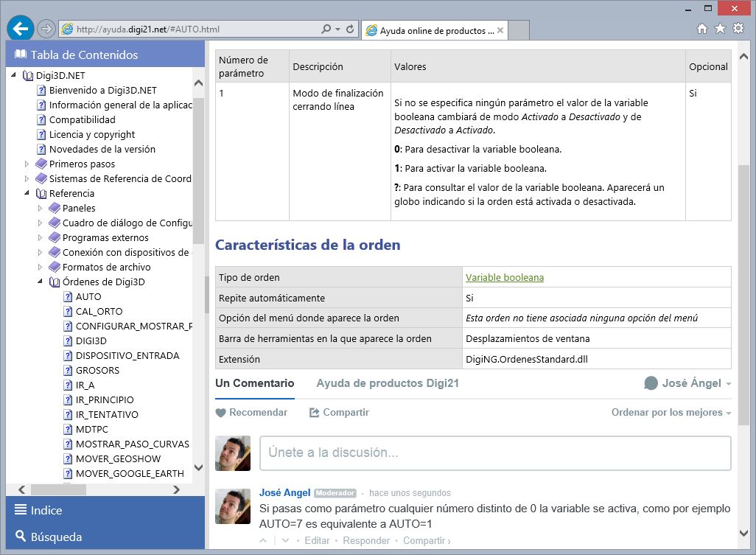The image size is (756, 555).
Task: Close the Ayuda online de productos tab
Action: (501, 31)
